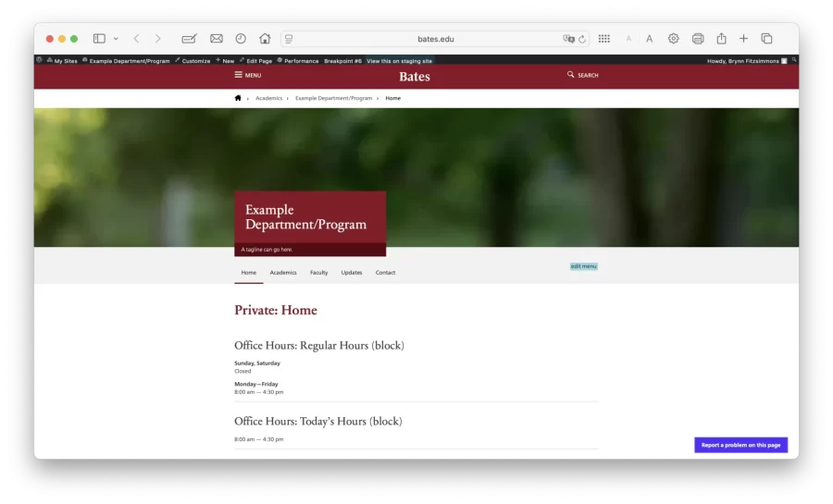The image size is (833, 504).
Task: Click the breadcrumb home icon
Action: coord(238,98)
